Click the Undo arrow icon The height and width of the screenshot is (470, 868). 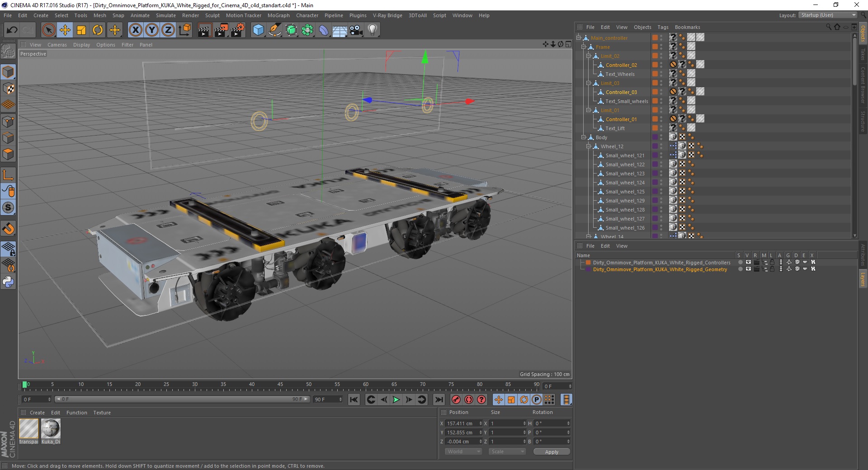click(12, 30)
